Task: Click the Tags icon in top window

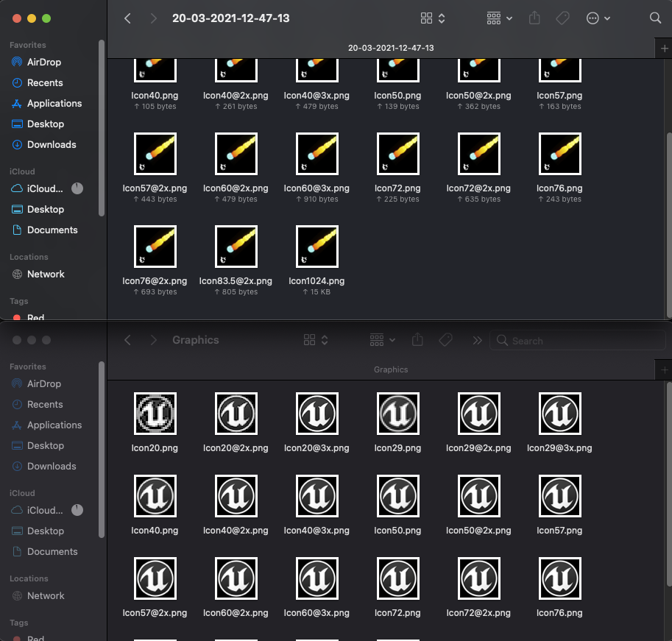Action: click(x=563, y=18)
